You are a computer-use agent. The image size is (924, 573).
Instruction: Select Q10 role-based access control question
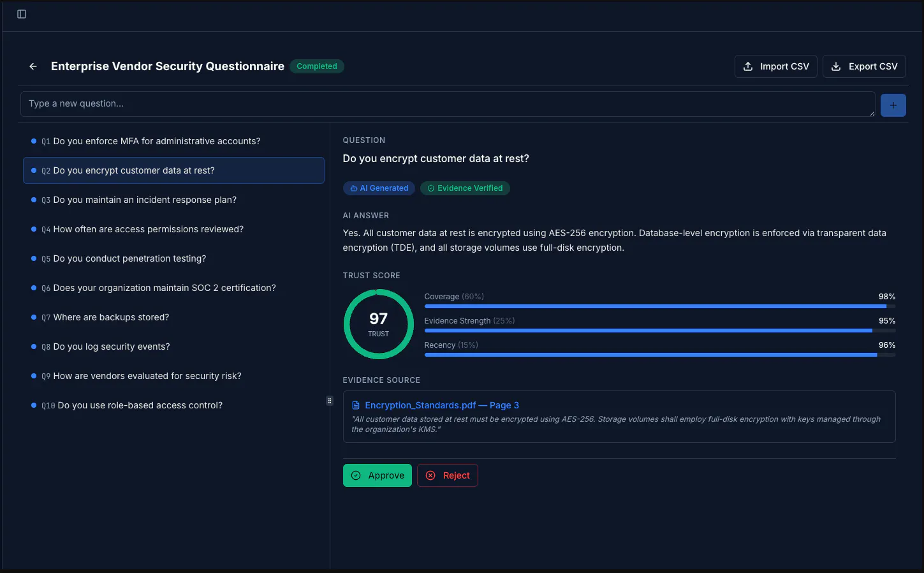click(x=173, y=405)
